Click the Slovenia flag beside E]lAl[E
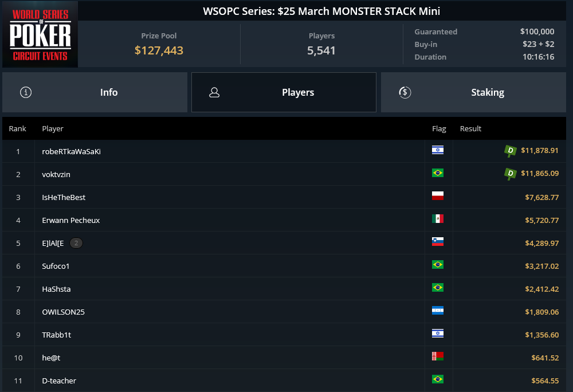 pyautogui.click(x=437, y=241)
